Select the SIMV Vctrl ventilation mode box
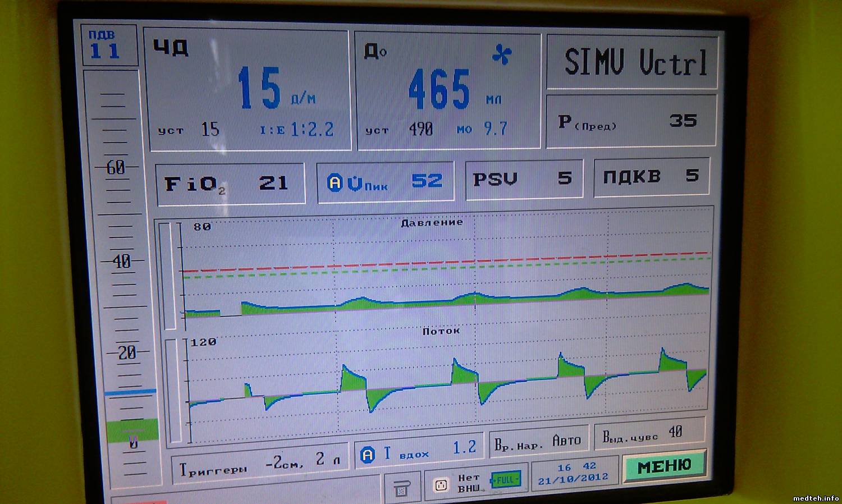This screenshot has height=504, width=842. [633, 62]
